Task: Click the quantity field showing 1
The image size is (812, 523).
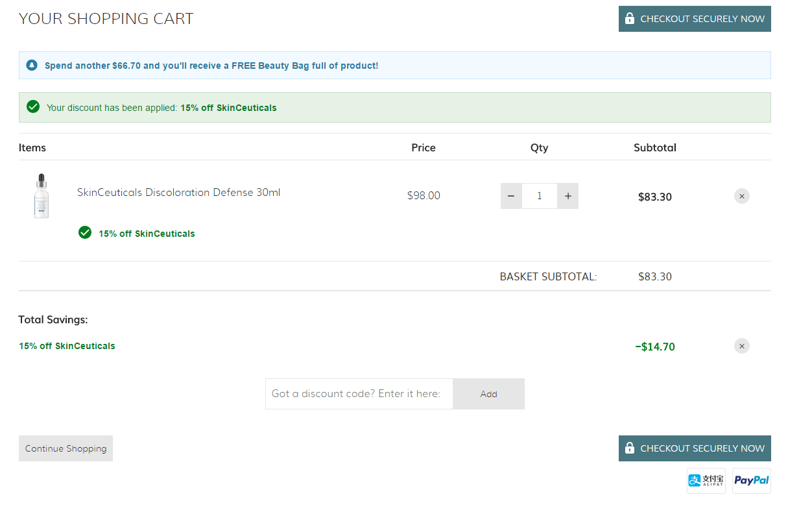Action: coord(540,196)
